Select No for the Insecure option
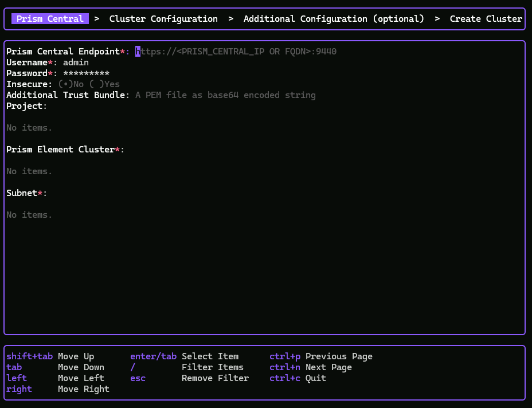The height and width of the screenshot is (408, 532). tap(71, 84)
